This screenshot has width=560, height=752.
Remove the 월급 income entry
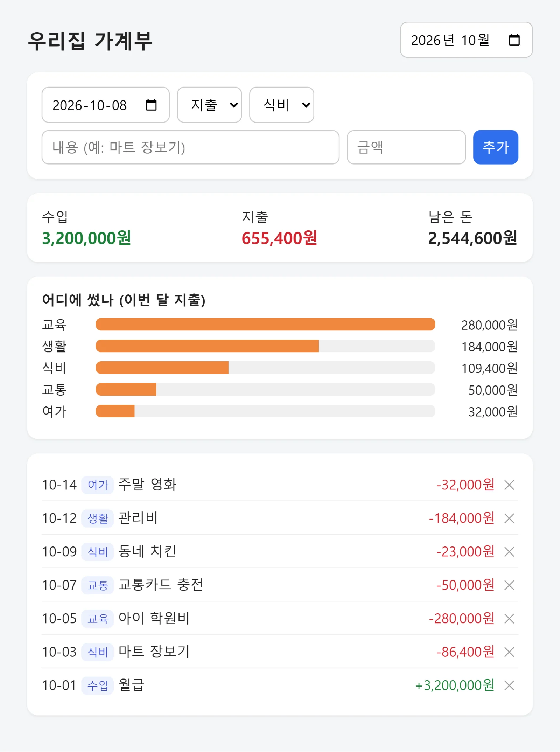[509, 685]
